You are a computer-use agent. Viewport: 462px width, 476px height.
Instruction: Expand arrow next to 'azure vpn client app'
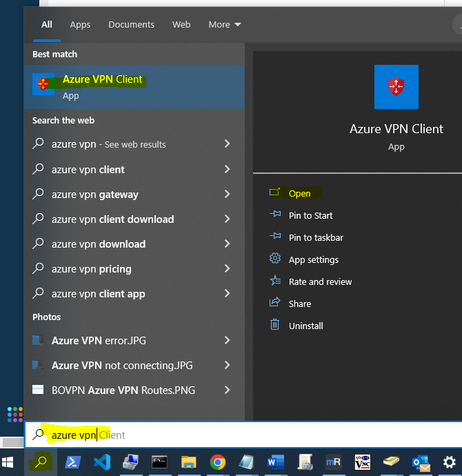(228, 294)
